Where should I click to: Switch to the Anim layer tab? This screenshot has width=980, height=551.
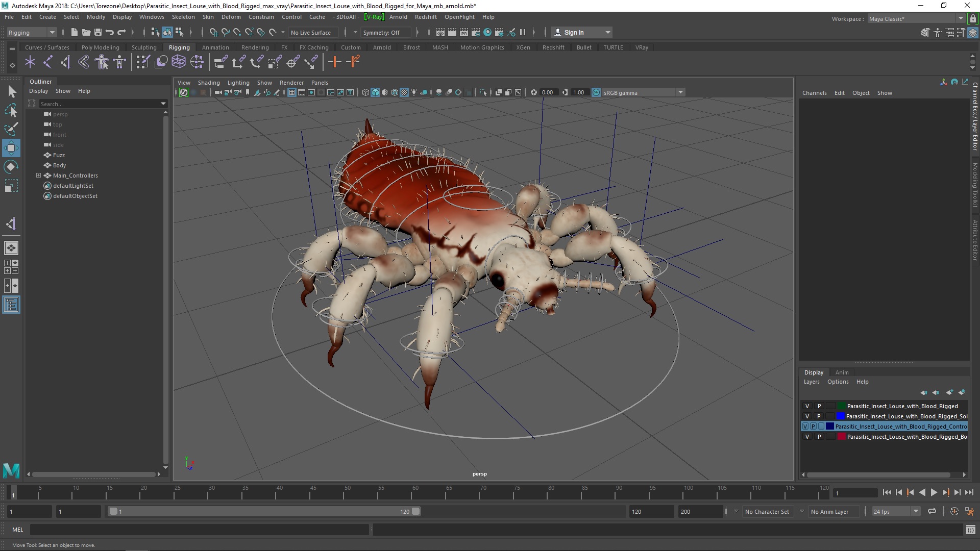842,372
